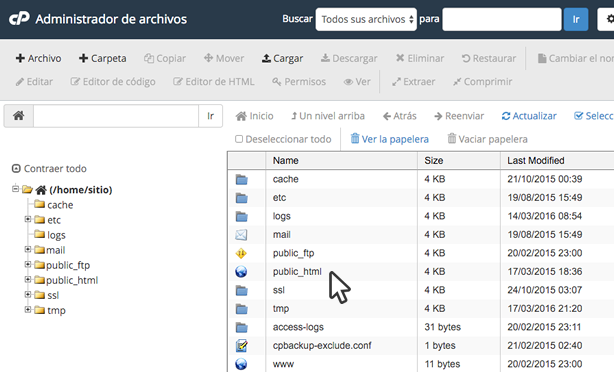
Task: Open the Todos sus archivos dropdown
Action: (366, 19)
